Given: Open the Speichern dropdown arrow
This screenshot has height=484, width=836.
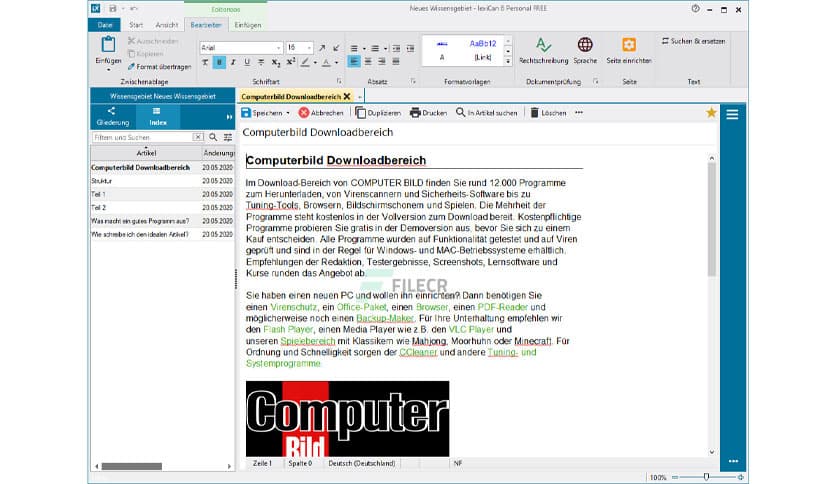Looking at the screenshot, I should click(x=288, y=113).
